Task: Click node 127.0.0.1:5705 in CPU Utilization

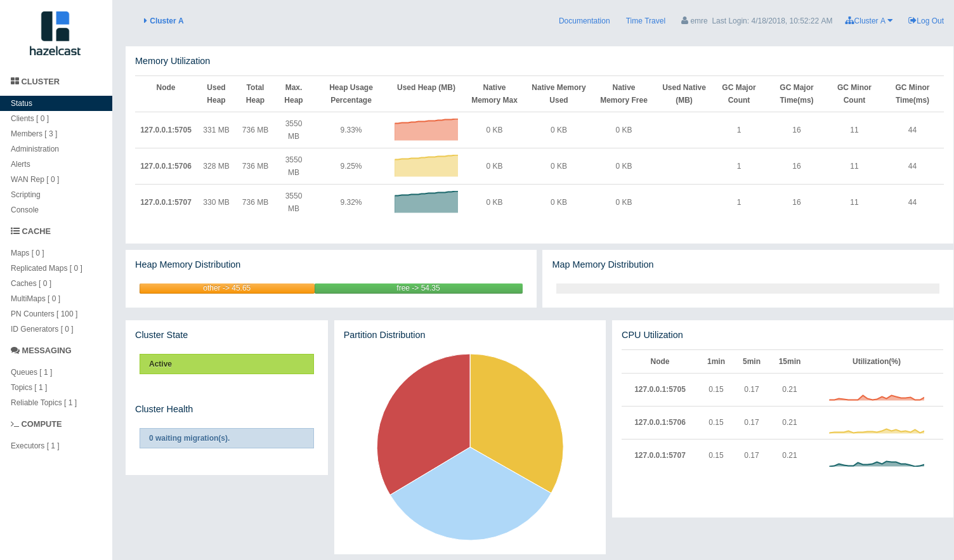Action: tap(660, 389)
